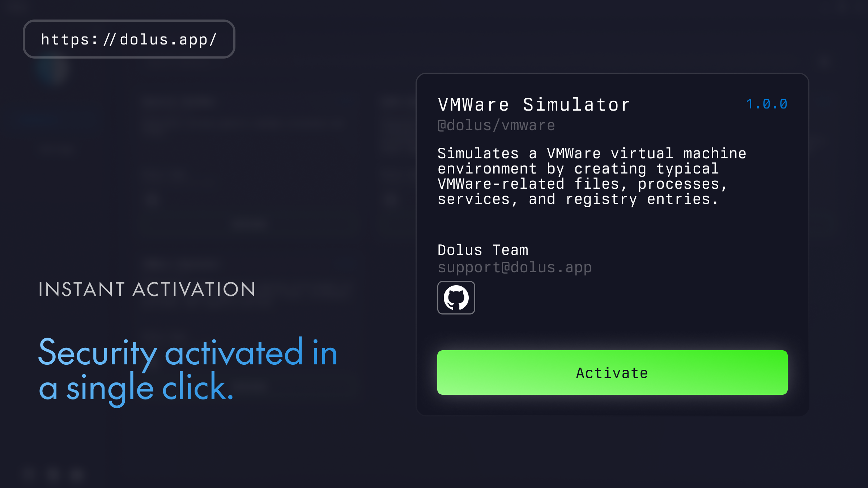The width and height of the screenshot is (868, 488).
Task: Click the support@dolus.app email address
Action: coord(515,268)
